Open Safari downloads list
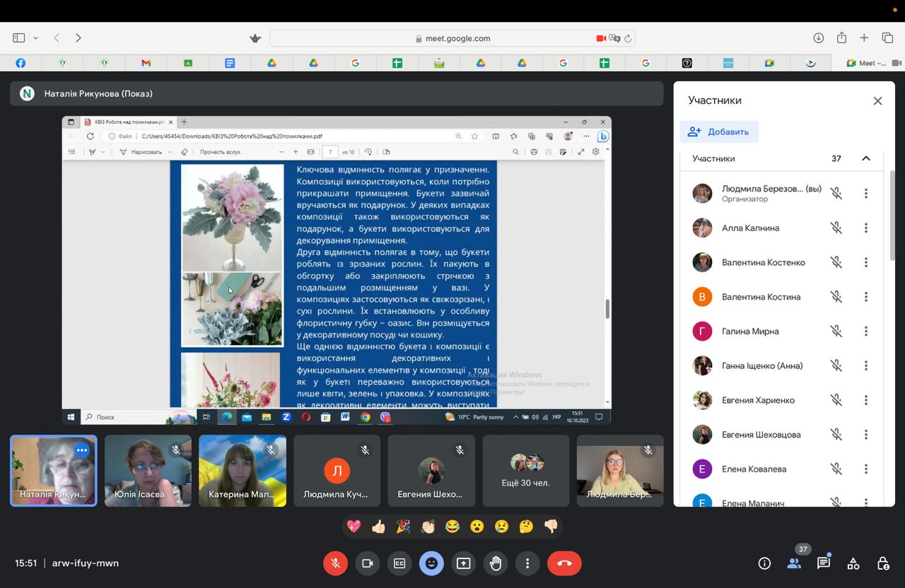This screenshot has width=905, height=588. (x=818, y=38)
